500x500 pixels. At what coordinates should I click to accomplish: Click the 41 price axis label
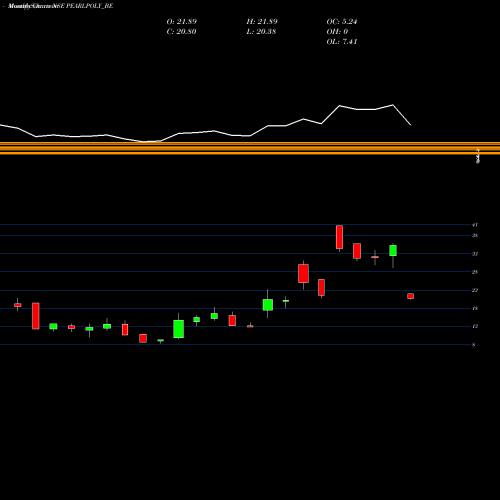click(x=475, y=225)
